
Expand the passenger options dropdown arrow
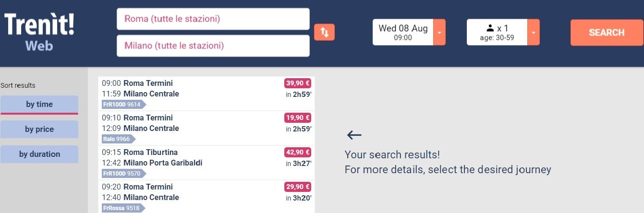[x=534, y=32]
